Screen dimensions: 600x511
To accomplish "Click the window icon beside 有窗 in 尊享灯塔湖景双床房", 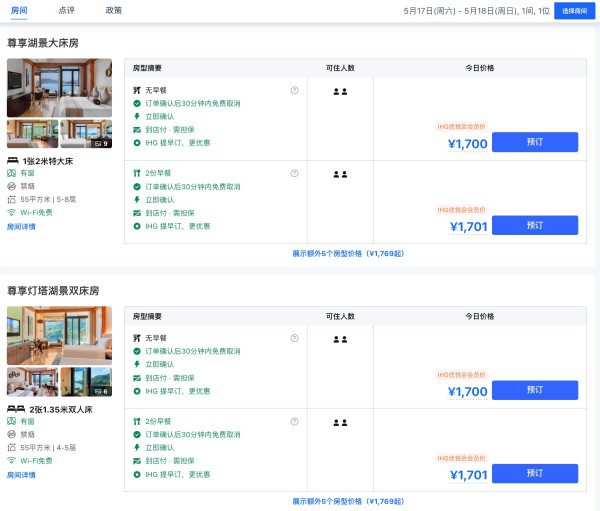I will pyautogui.click(x=11, y=421).
